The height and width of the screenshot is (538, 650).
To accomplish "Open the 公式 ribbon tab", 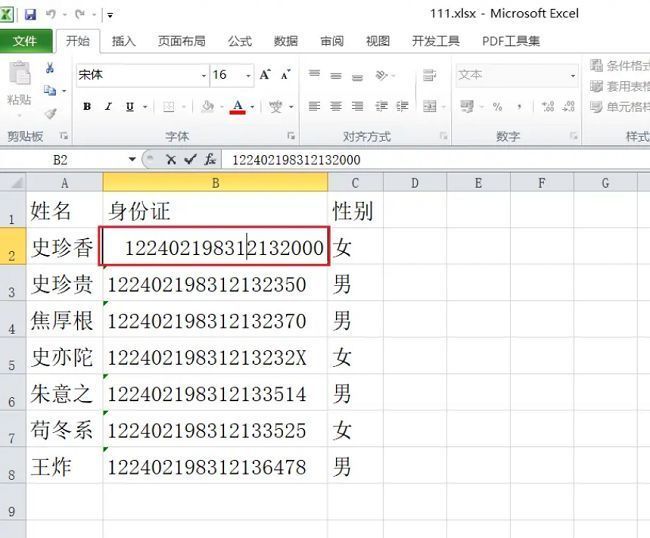I will pos(240,41).
